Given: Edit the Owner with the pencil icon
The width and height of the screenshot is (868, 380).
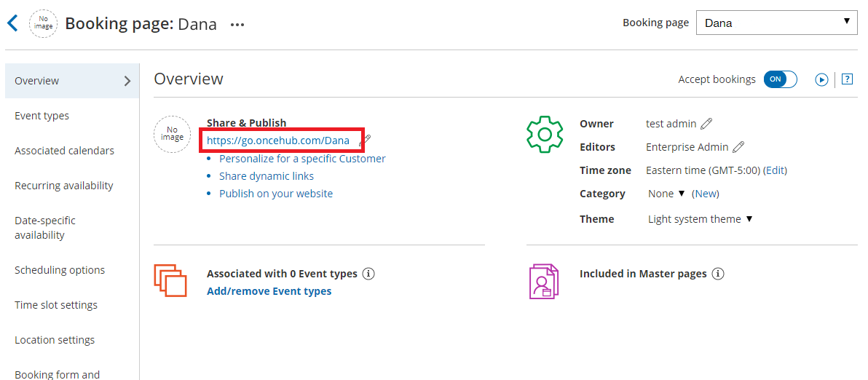Looking at the screenshot, I should (706, 124).
